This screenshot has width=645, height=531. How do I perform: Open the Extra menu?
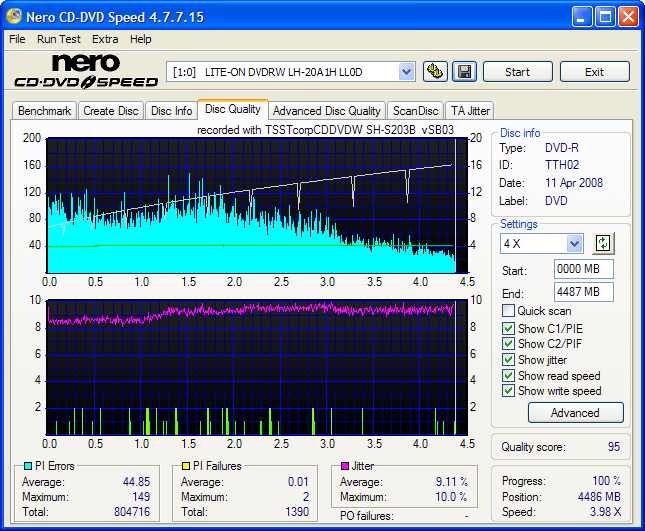tap(105, 39)
